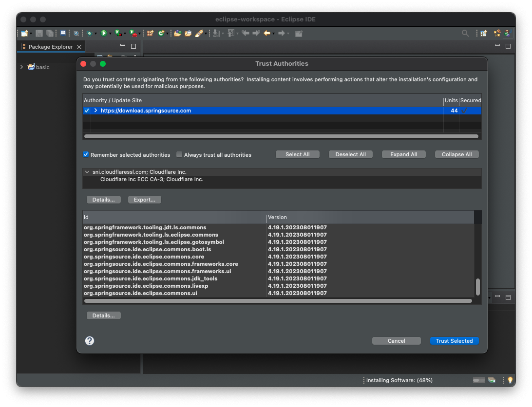Click the Select All button
Image resolution: width=532 pixels, height=407 pixels.
[298, 154]
